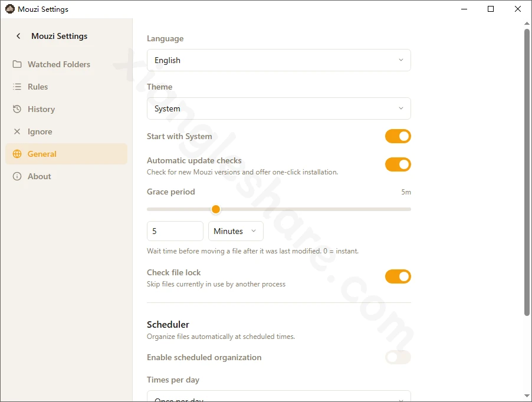Click the Mouzi Settings sidebar heading
This screenshot has height=402, width=532.
coord(60,36)
